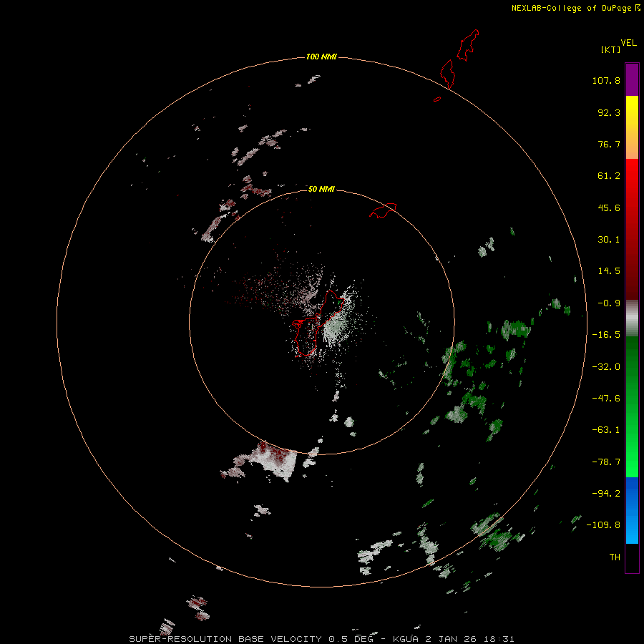
Task: Select the 61.2 velocity scale value
Action: [609, 176]
